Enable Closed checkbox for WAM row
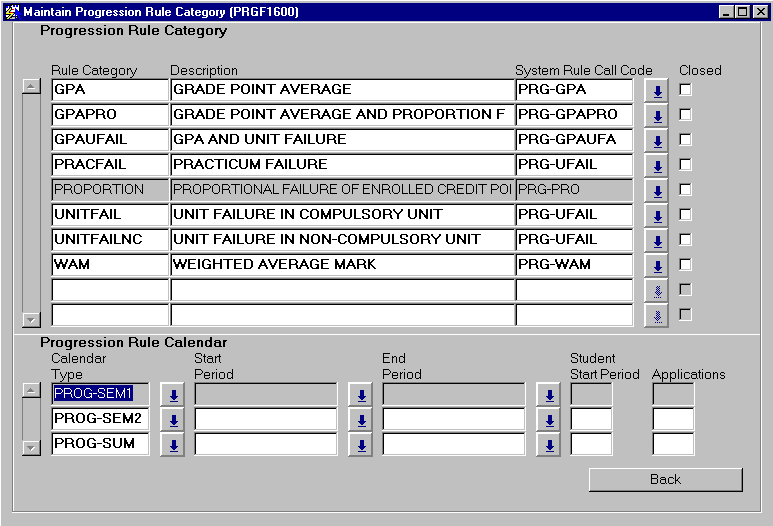The image size is (773, 526). (x=685, y=265)
